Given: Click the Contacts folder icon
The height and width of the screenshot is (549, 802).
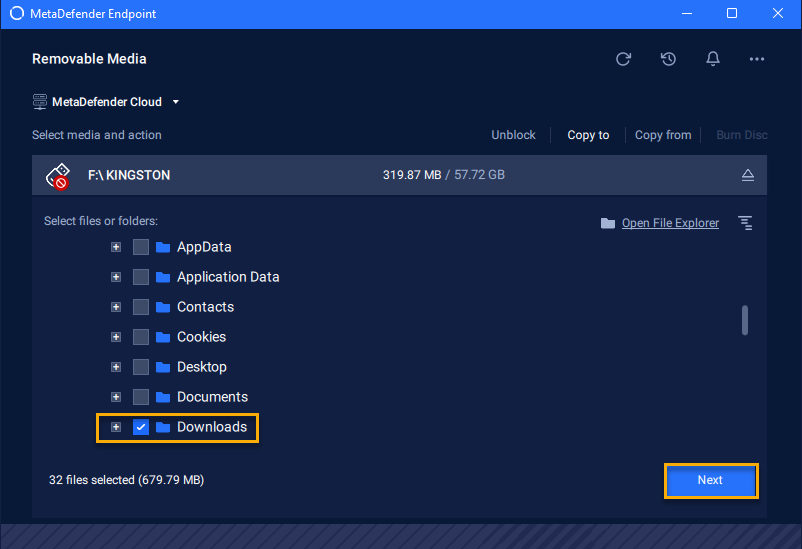Looking at the screenshot, I should click(x=163, y=307).
